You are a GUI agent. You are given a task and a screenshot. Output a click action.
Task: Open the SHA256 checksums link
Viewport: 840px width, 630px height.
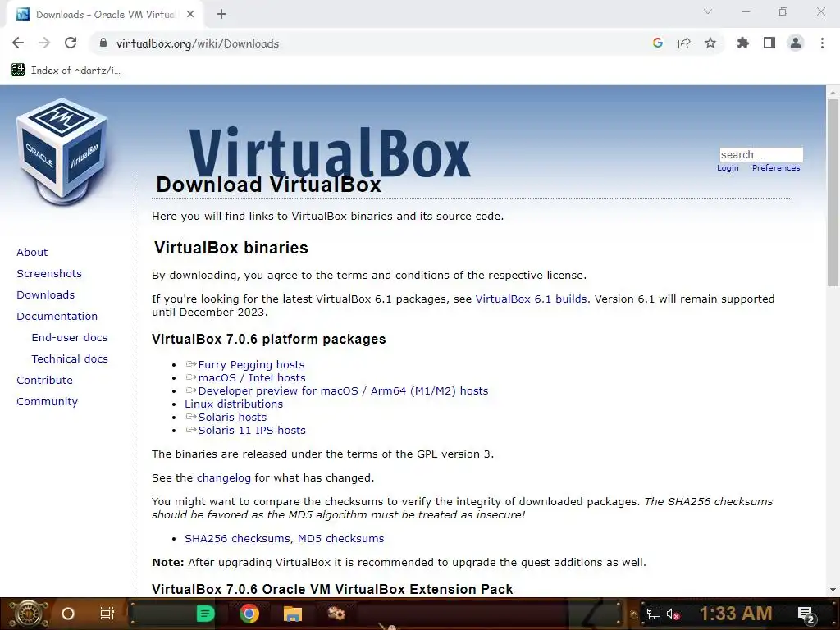coord(237,539)
